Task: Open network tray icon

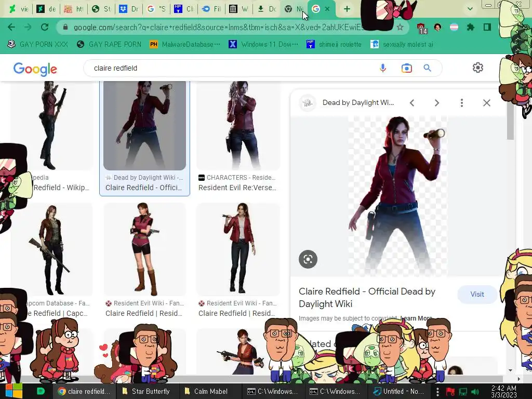Action: click(x=463, y=392)
